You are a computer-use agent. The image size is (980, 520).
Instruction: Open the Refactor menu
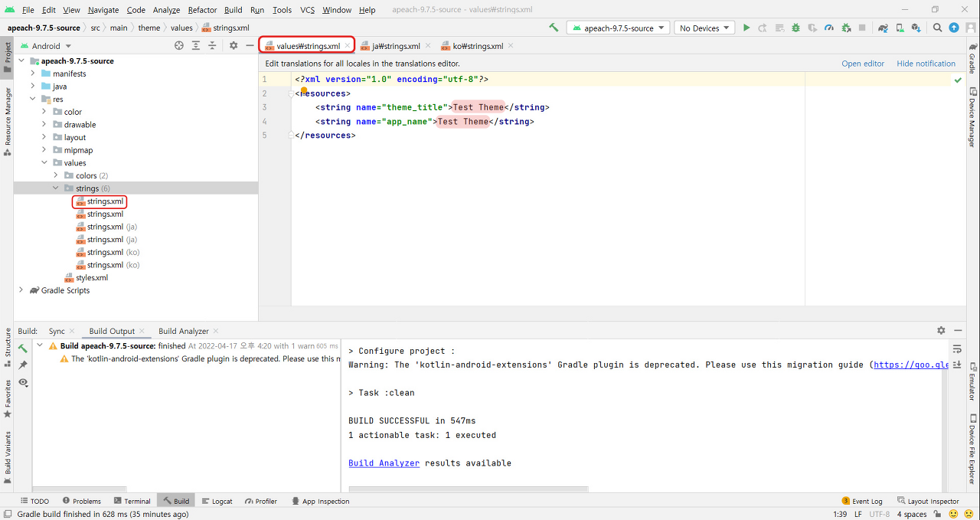[x=202, y=10]
